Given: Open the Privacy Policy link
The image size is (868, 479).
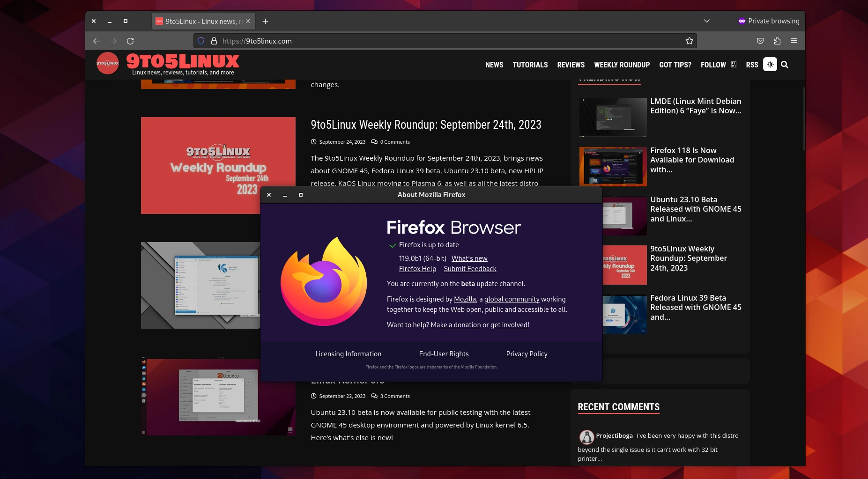Looking at the screenshot, I should (527, 354).
